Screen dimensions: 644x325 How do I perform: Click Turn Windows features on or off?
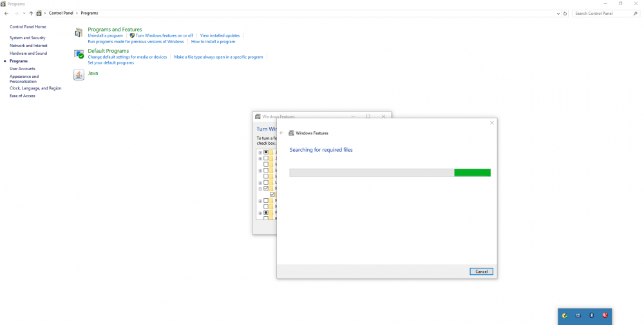pos(164,35)
